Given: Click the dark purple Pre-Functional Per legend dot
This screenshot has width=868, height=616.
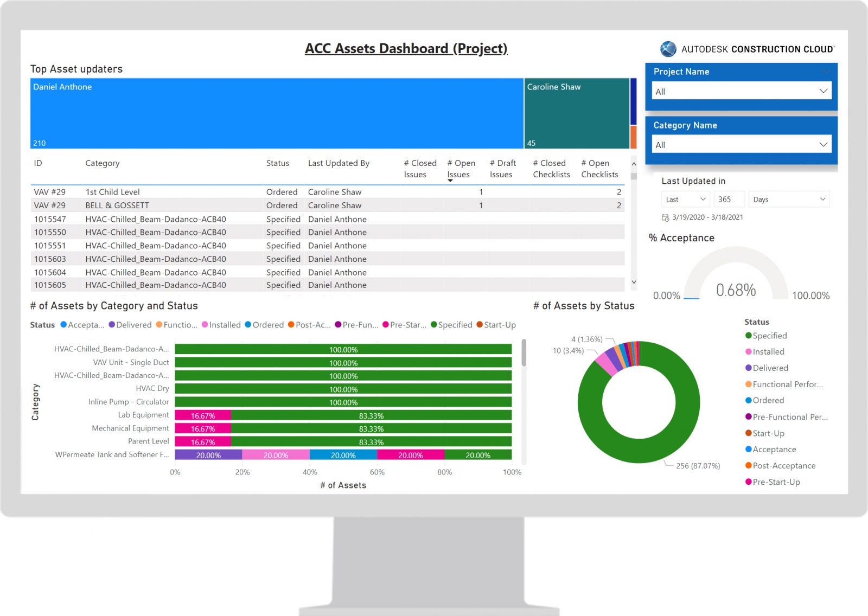Looking at the screenshot, I should tap(748, 416).
